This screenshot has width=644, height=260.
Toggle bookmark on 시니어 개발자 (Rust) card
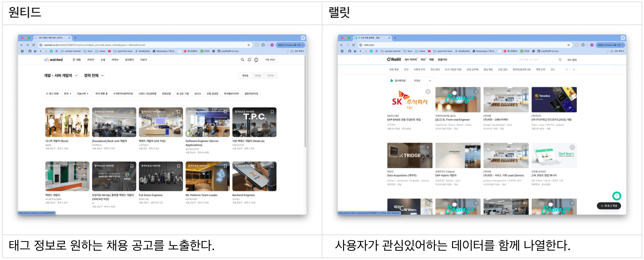coord(85,112)
